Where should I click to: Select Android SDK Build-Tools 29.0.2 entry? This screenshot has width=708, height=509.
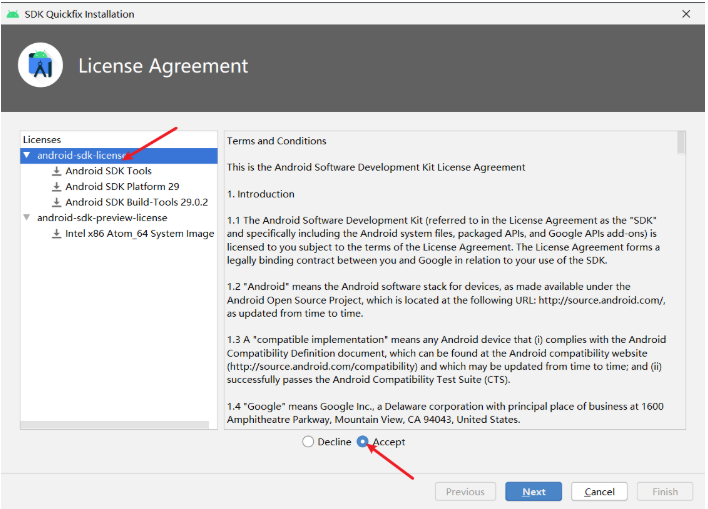click(136, 202)
